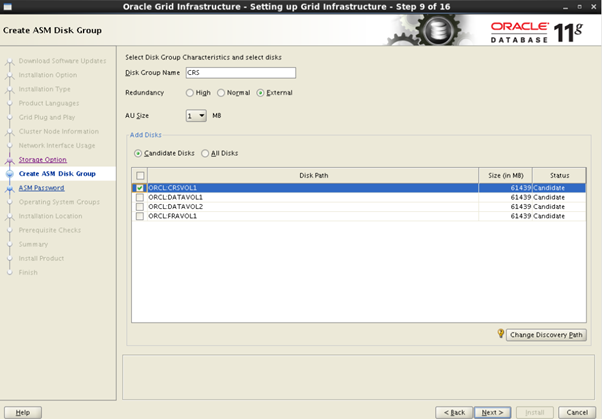This screenshot has height=419, width=602.
Task: Click the 61439 size of ORCL:DATAVOL2 row
Action: pyautogui.click(x=521, y=207)
